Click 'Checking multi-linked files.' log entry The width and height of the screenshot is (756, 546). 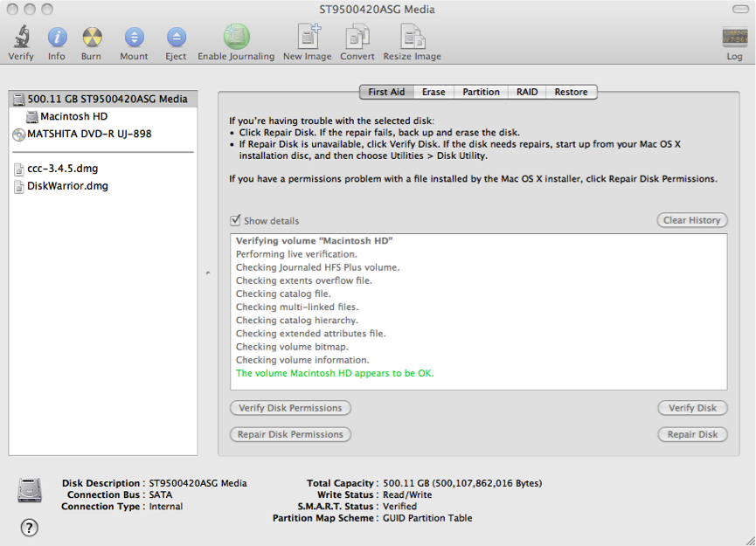click(x=297, y=307)
